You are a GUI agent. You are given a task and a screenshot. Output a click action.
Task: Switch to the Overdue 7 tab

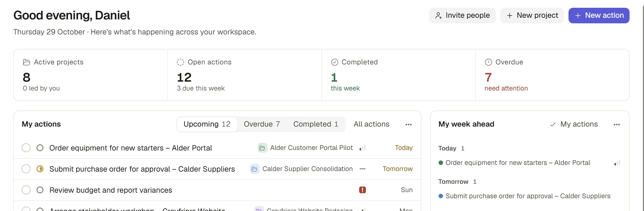[262, 124]
